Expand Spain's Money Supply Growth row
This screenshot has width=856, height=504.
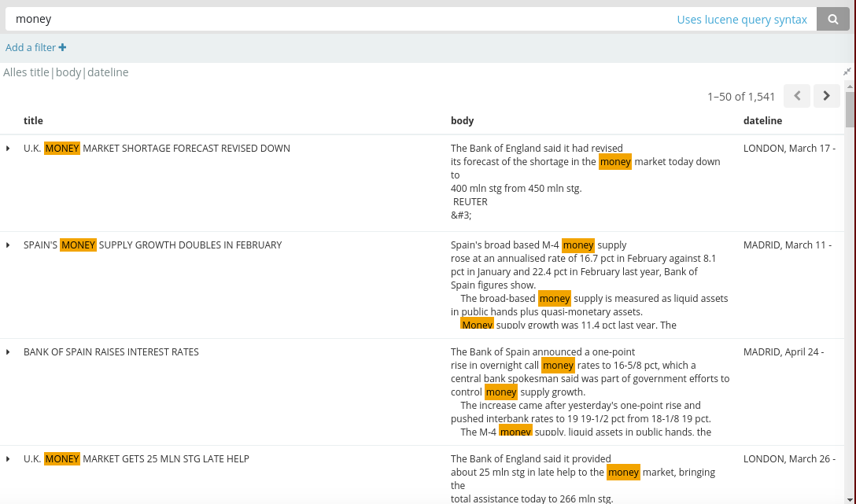point(8,245)
